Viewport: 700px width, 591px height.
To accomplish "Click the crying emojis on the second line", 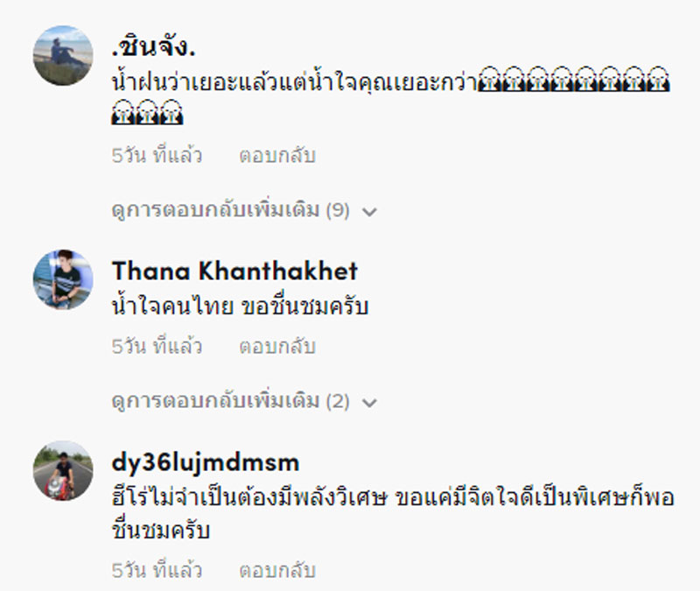I will [x=147, y=112].
